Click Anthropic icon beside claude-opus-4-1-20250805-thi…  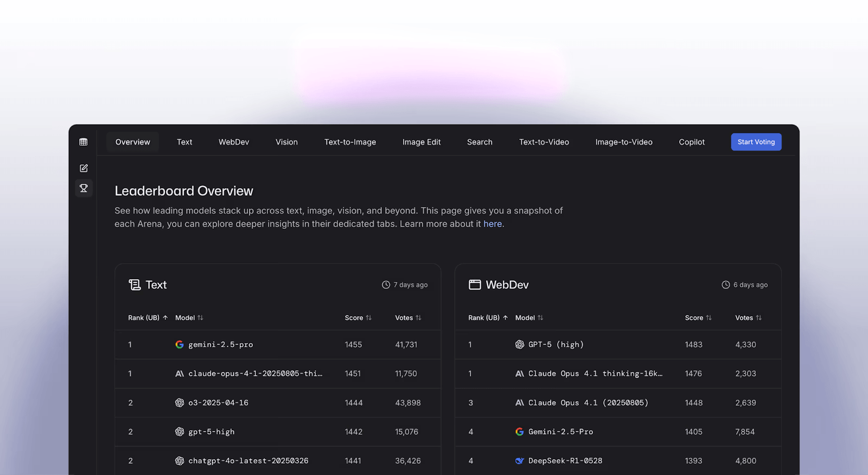click(180, 374)
